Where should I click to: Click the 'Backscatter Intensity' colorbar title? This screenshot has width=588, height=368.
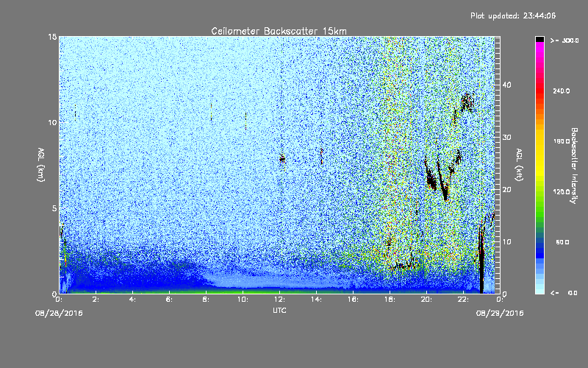coord(574,166)
